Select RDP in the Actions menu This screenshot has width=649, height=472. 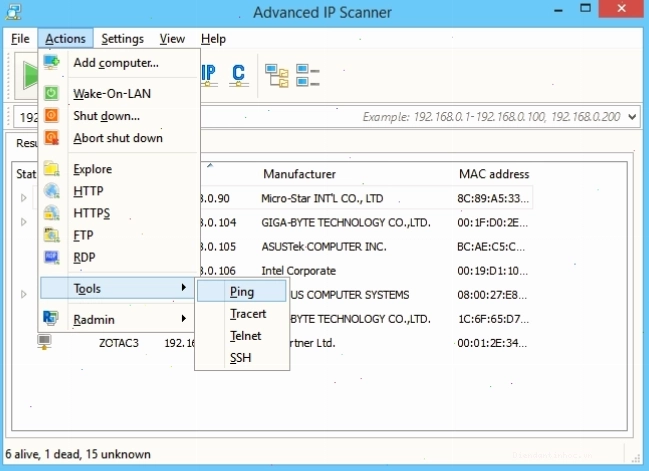(119, 257)
